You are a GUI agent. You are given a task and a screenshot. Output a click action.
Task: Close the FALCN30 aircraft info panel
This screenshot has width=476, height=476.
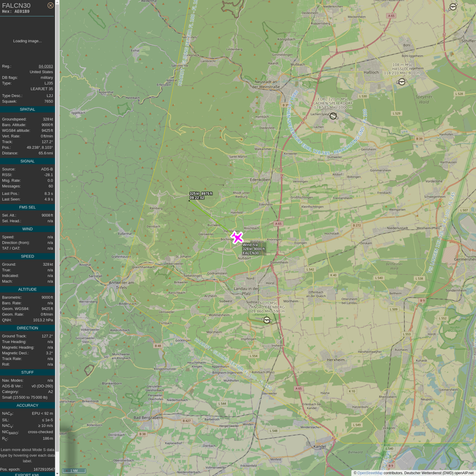[x=50, y=5]
